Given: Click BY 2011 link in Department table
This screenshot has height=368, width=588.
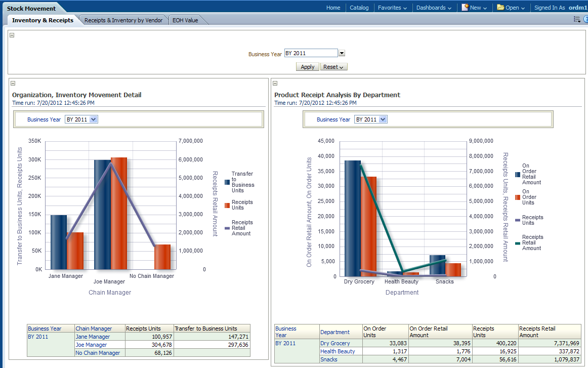Looking at the screenshot, I should (x=285, y=343).
